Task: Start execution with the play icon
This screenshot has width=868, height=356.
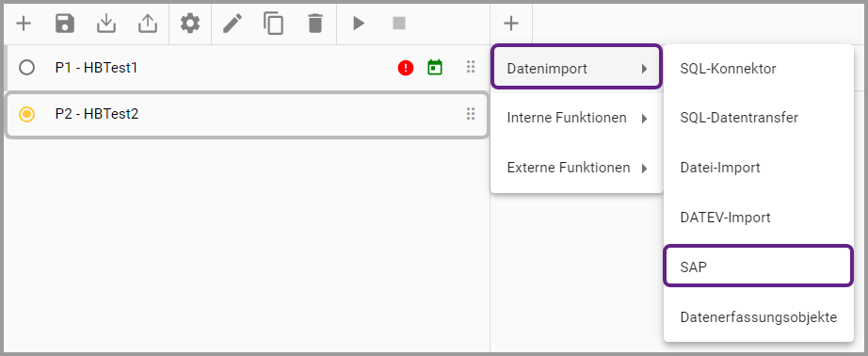Action: pos(359,24)
